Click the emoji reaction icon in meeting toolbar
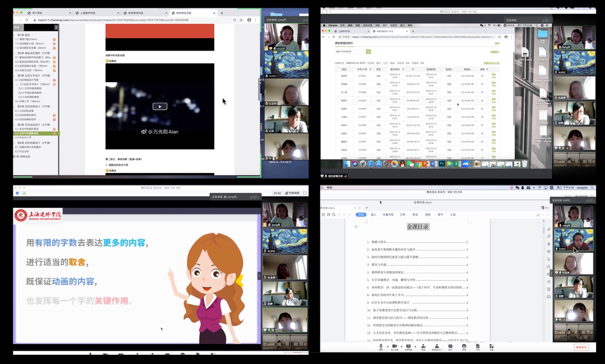605x364 pixels. pyautogui.click(x=464, y=347)
